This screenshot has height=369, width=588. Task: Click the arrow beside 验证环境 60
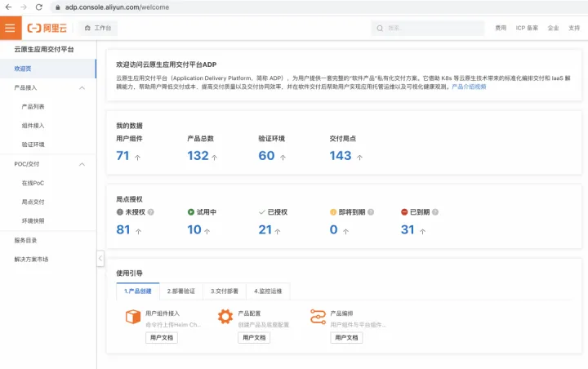click(x=283, y=158)
